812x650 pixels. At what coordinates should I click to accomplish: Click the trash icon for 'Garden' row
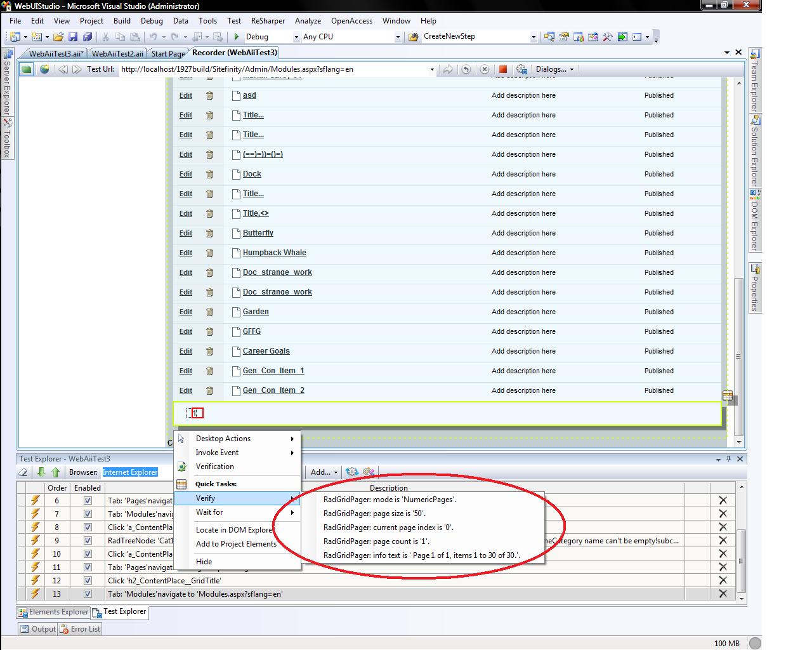(209, 312)
